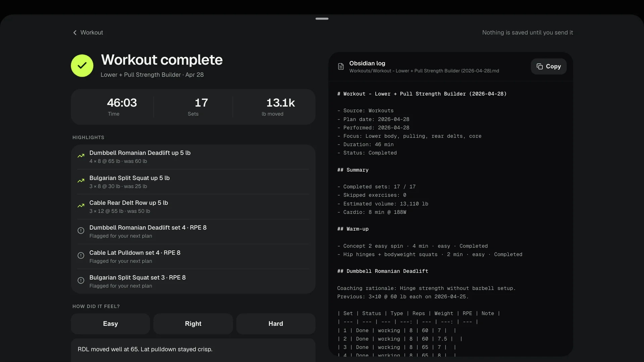This screenshot has width=644, height=362.
Task: Click the '## Summary' log heading
Action: [353, 170]
